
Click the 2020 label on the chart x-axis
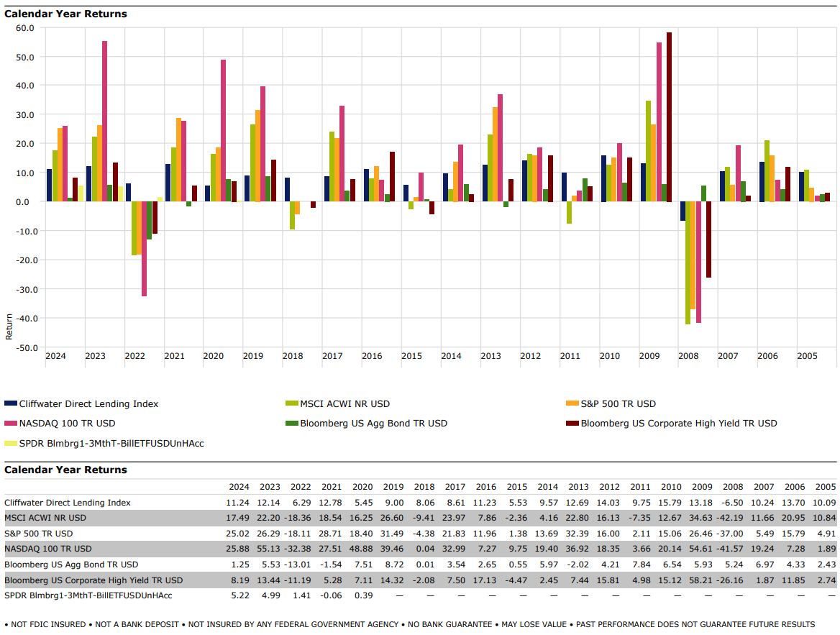(x=213, y=356)
